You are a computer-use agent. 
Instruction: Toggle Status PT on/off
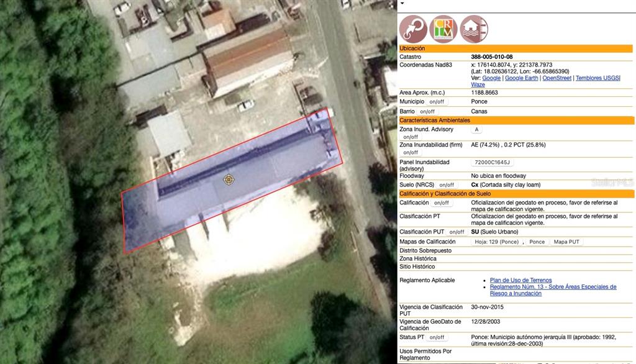pos(437,337)
